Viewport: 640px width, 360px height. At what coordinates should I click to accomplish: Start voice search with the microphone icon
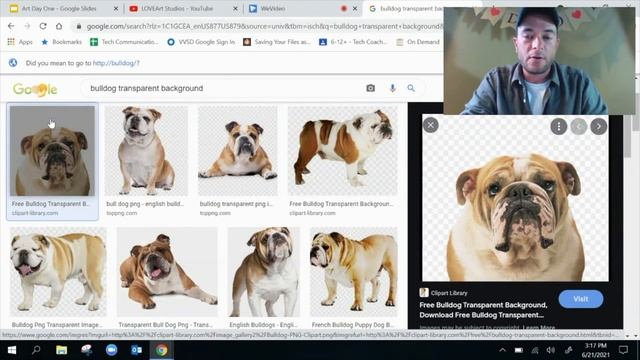point(392,88)
